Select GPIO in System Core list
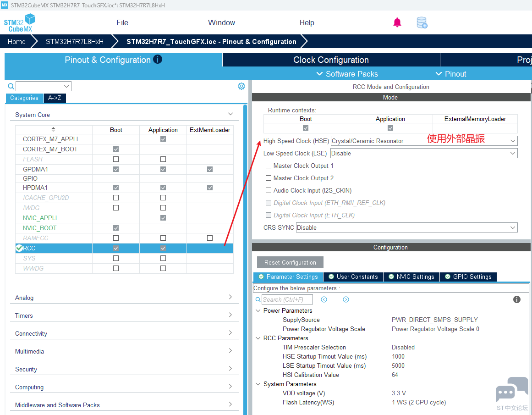Viewport: 532px width, 415px height. pyautogui.click(x=30, y=178)
